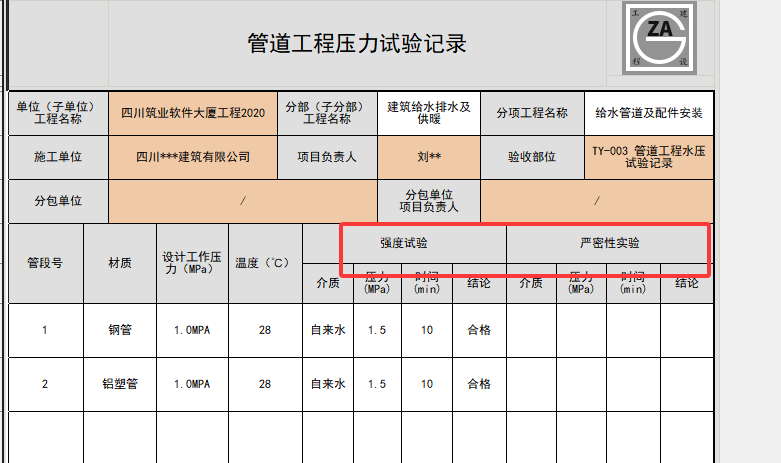This screenshot has height=463, width=781.
Task: Click the 温度 (℃) column header
Action: [265, 263]
